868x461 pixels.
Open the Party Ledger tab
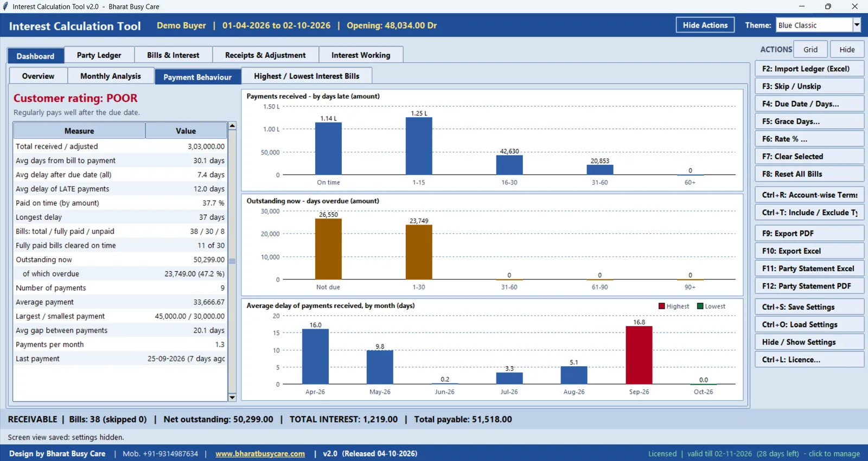99,55
